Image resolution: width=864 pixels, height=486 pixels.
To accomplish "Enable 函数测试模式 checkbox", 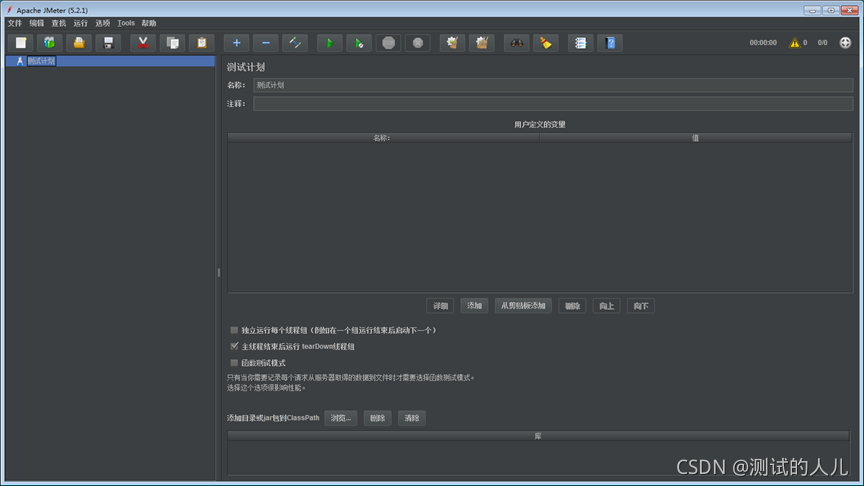I will [234, 363].
